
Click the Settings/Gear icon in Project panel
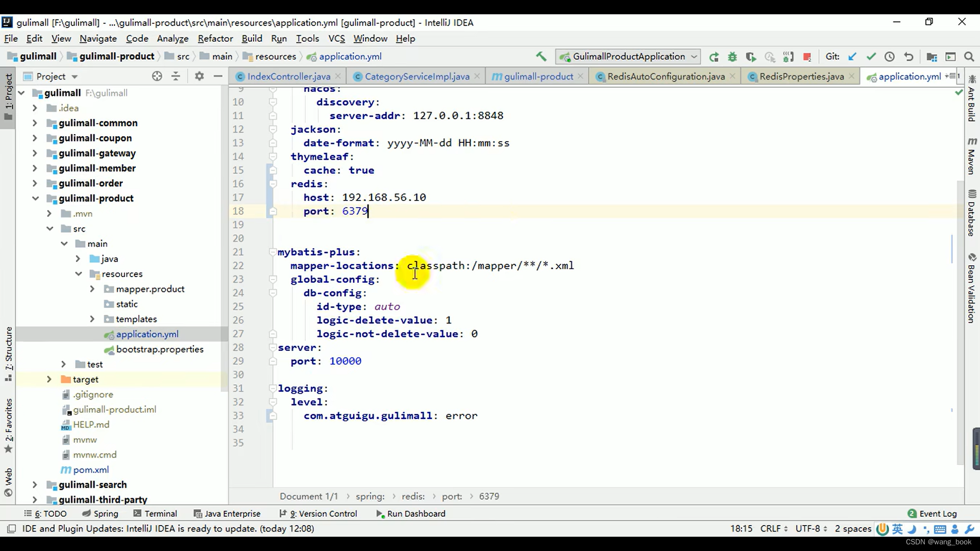[x=199, y=76]
